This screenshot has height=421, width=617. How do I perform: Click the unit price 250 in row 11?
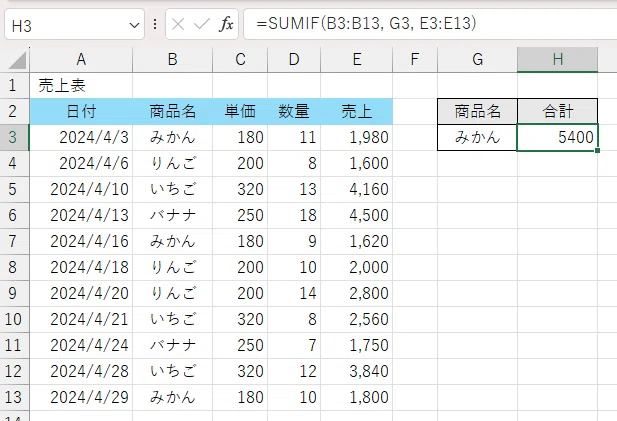point(240,345)
